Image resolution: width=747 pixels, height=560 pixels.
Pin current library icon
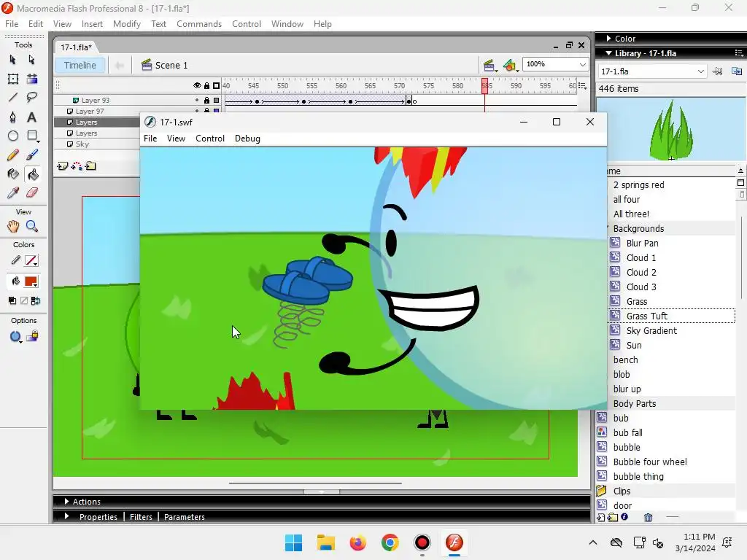(x=718, y=71)
